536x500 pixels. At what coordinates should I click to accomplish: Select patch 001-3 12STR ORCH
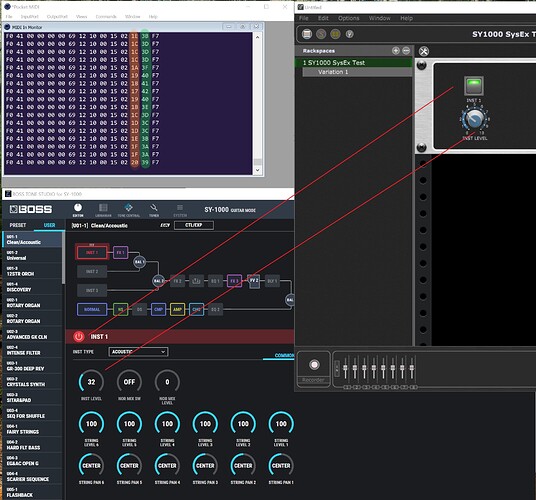click(33, 271)
